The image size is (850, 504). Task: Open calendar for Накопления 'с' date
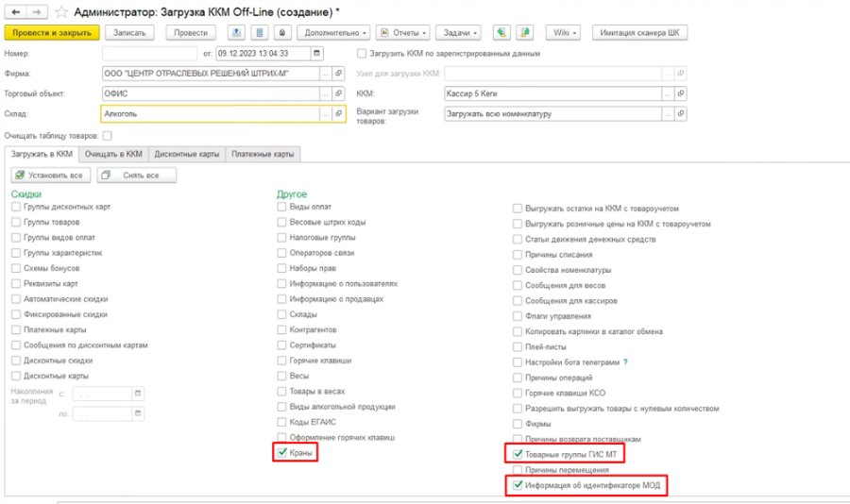(x=138, y=394)
